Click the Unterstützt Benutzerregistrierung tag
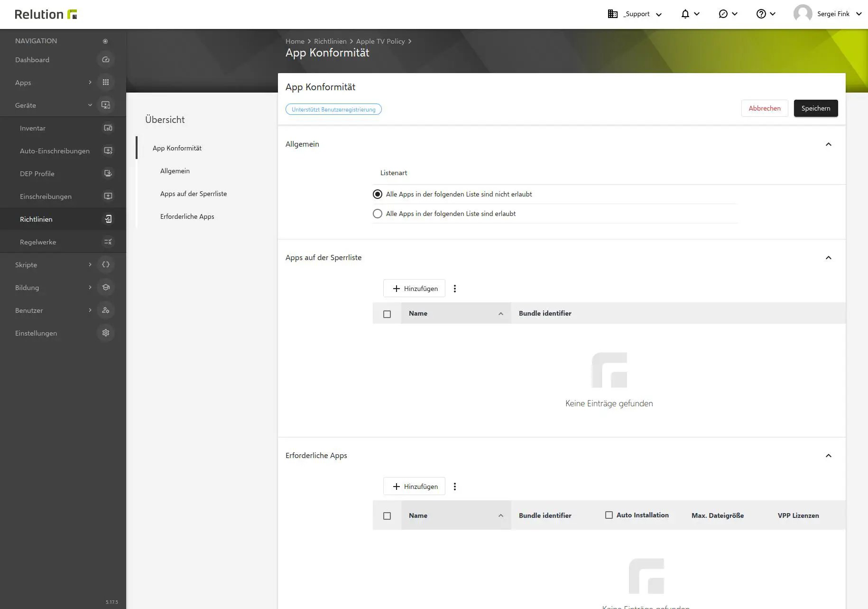Viewport: 868px width, 609px height. click(x=333, y=110)
